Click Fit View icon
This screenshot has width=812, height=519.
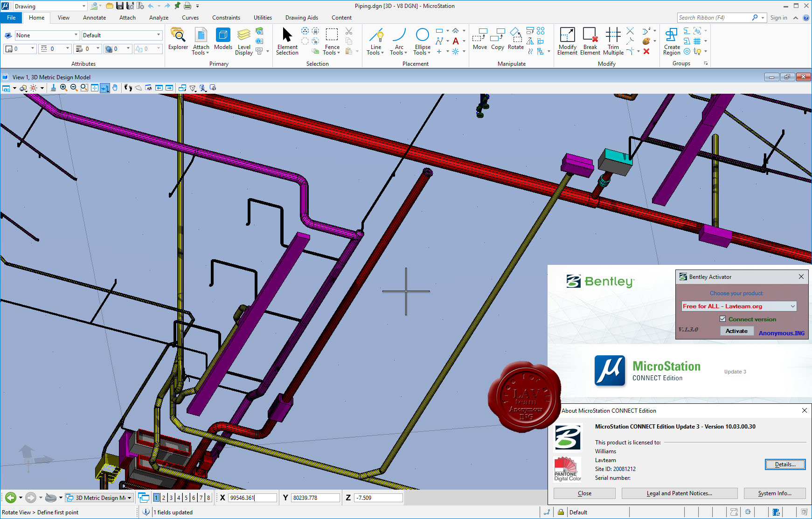pyautogui.click(x=94, y=88)
